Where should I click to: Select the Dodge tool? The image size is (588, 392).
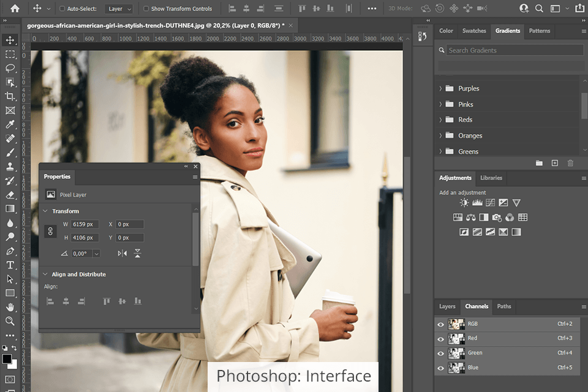(10, 236)
